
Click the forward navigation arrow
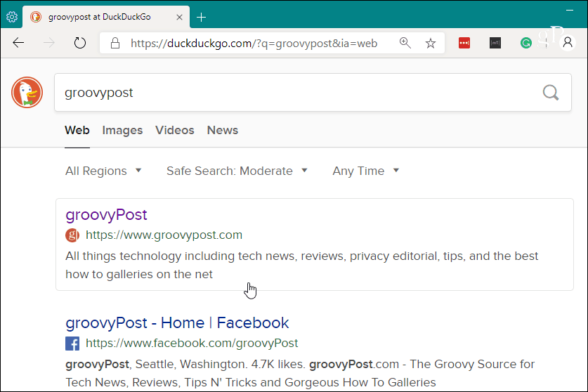(49, 43)
